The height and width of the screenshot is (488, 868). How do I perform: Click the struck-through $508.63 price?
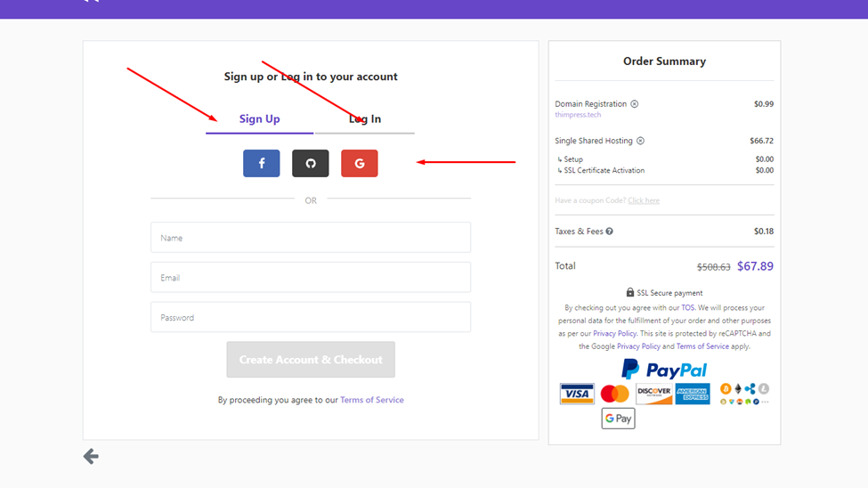click(714, 267)
